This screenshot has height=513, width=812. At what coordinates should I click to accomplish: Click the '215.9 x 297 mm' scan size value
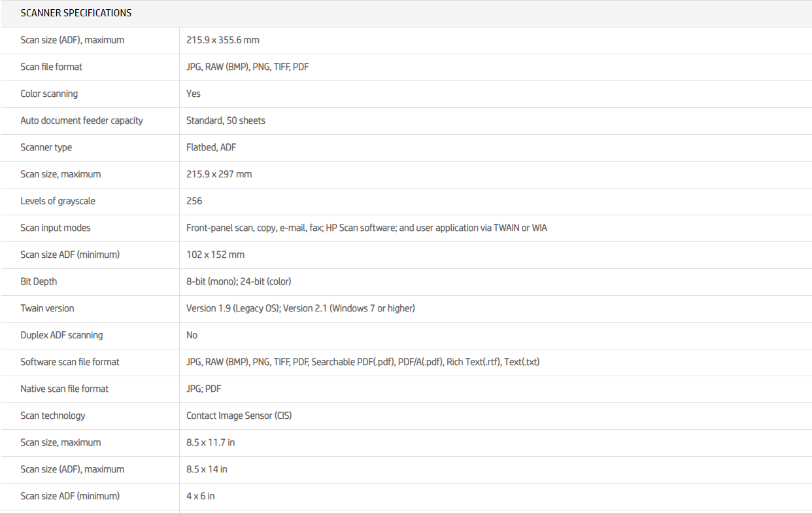pyautogui.click(x=219, y=174)
